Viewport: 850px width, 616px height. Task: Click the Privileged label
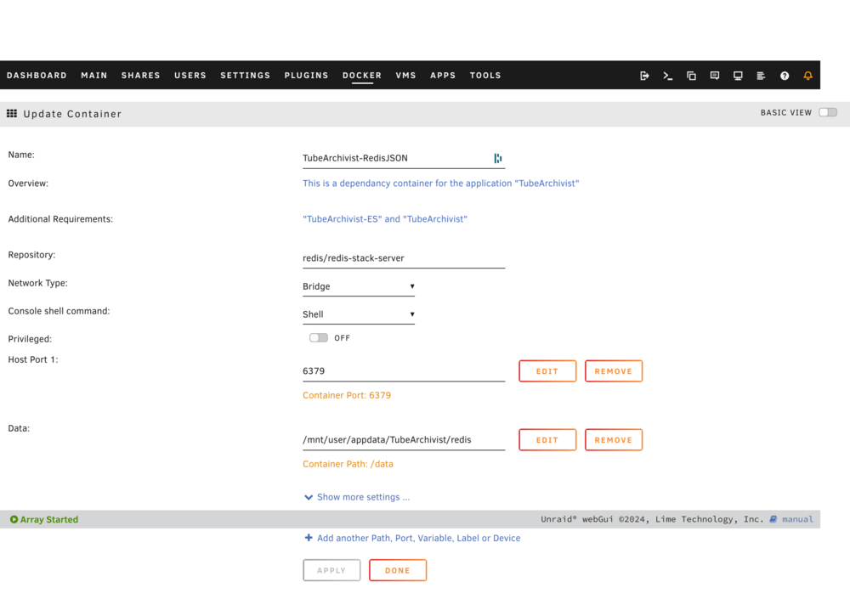30,339
